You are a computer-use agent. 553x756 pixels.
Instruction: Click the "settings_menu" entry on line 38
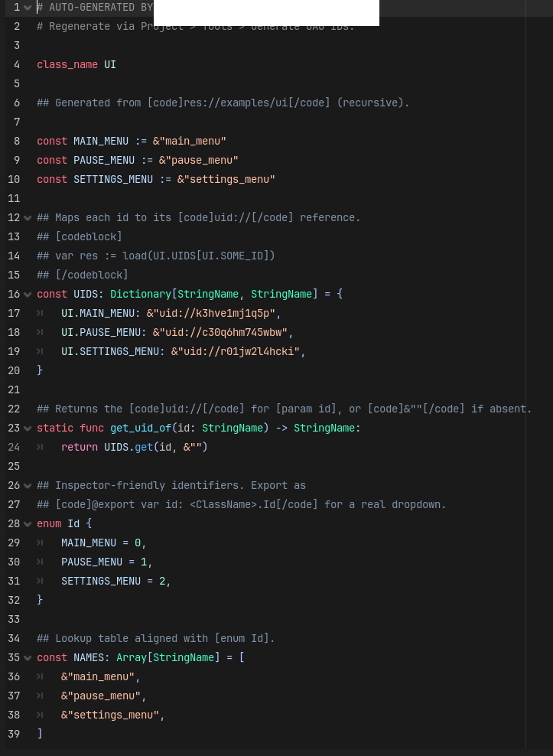coord(110,715)
